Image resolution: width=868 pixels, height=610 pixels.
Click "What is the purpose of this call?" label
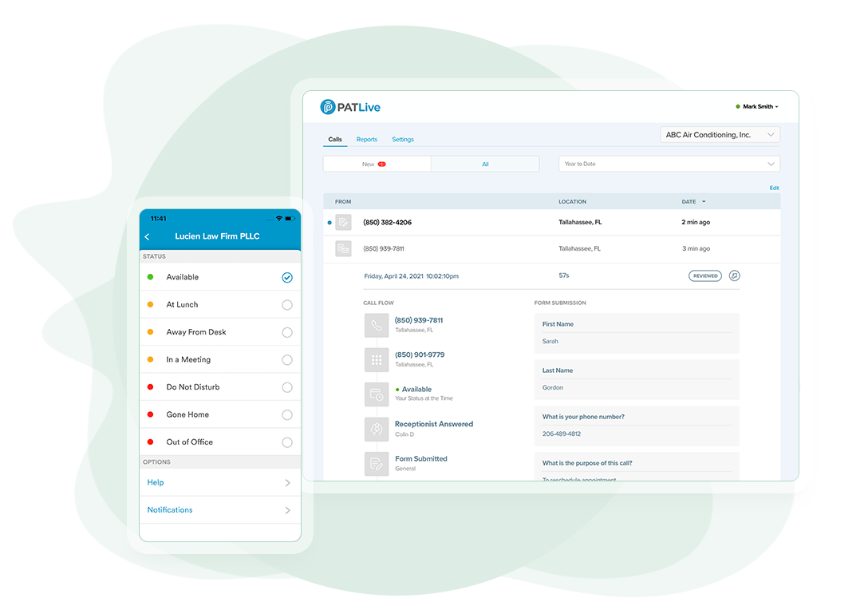(x=587, y=463)
